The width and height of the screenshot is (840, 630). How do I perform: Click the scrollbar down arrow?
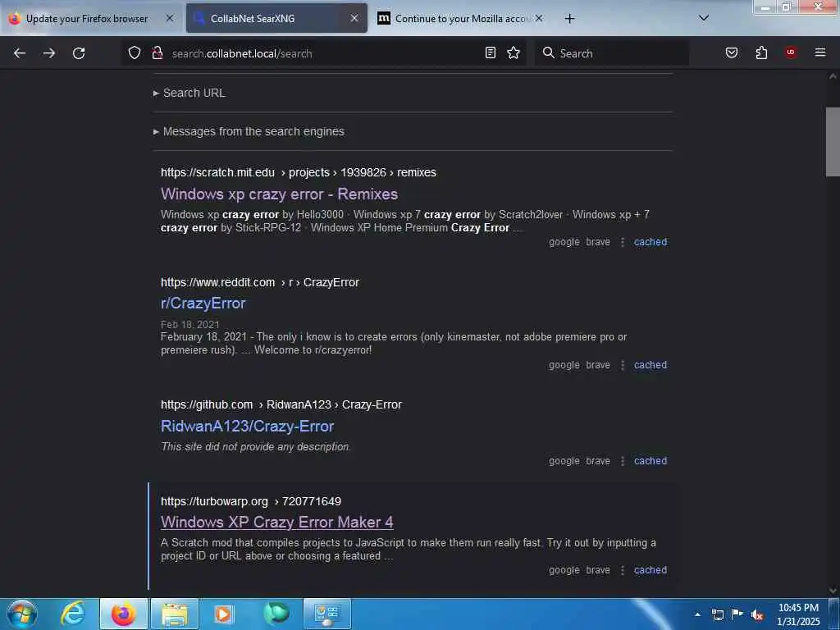pyautogui.click(x=833, y=591)
